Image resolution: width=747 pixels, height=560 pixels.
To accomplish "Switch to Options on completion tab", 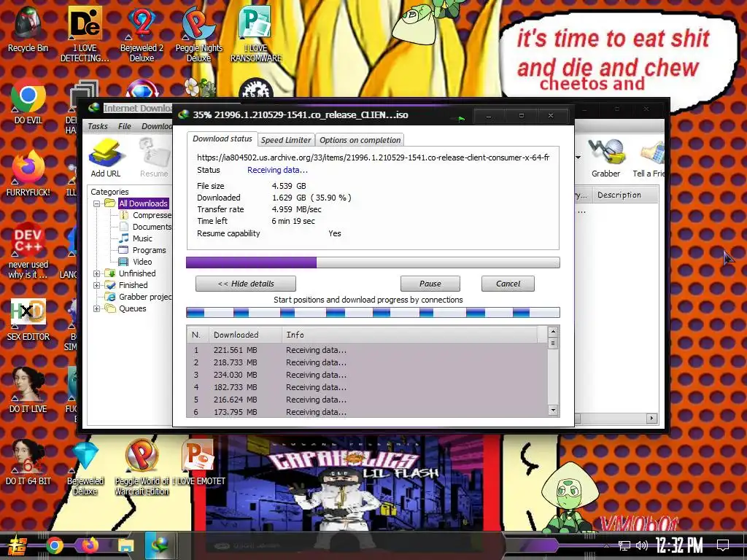I will [360, 140].
